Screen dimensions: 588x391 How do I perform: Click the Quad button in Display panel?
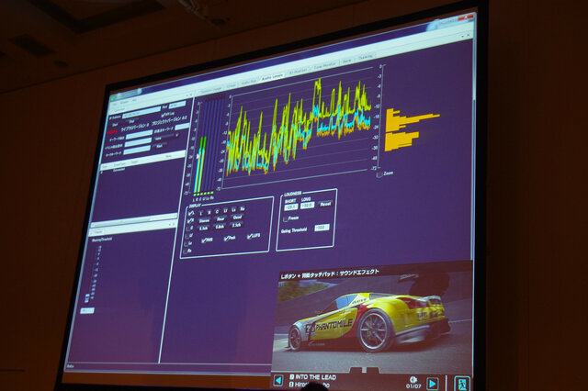click(x=236, y=219)
